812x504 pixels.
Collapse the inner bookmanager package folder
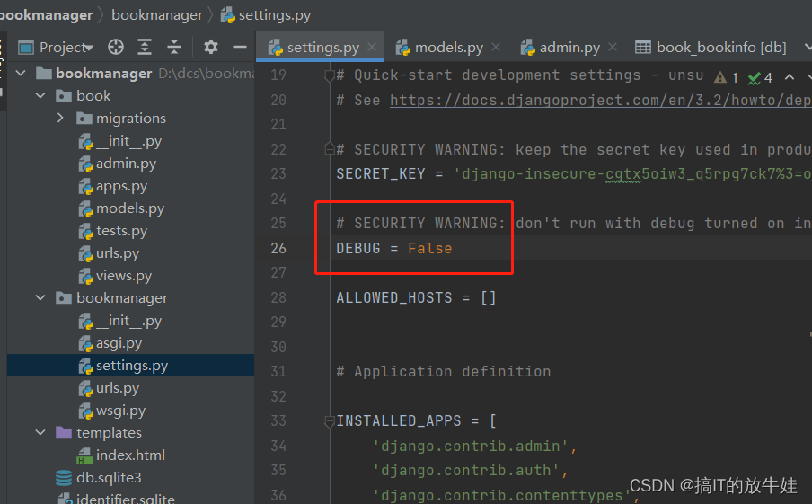[x=40, y=298]
